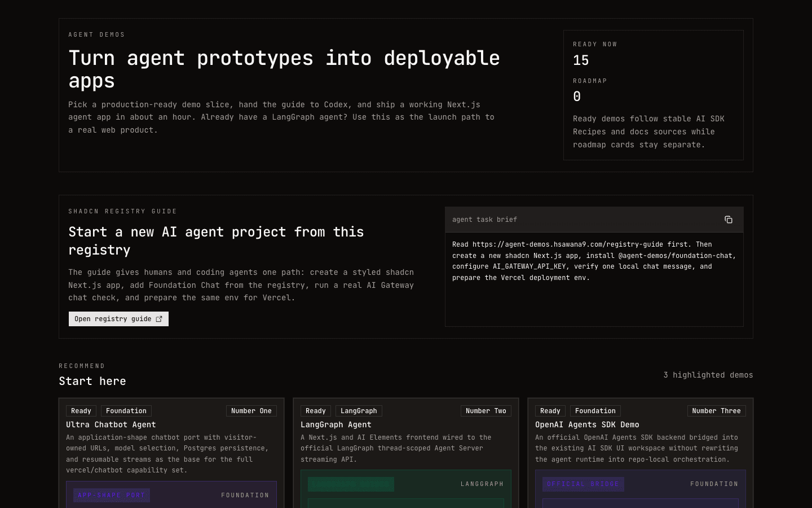Click the Ultra Chatbot Agent description text

(x=167, y=454)
